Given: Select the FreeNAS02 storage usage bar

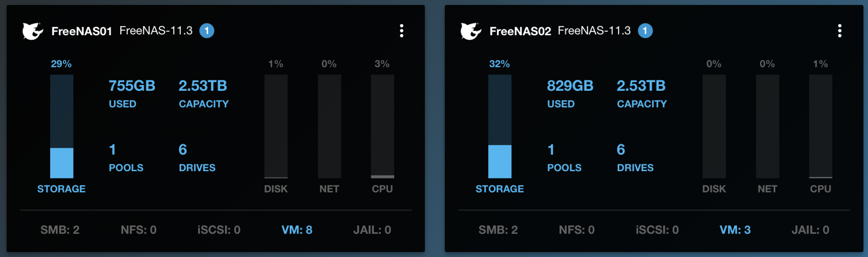Looking at the screenshot, I should (x=500, y=126).
